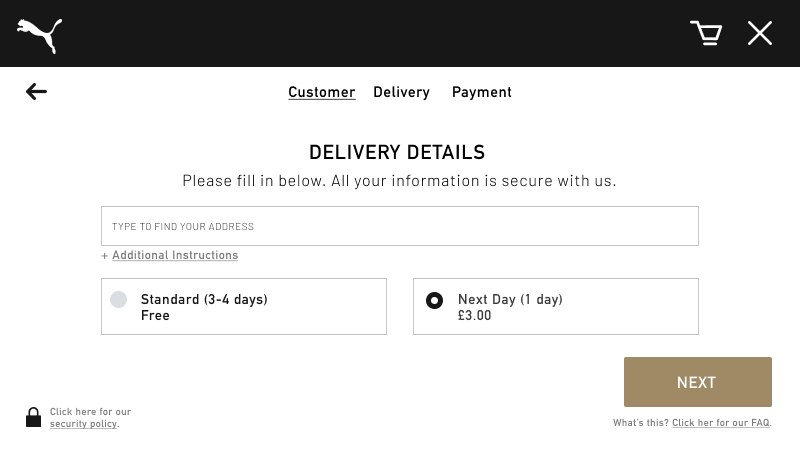Switch to the Delivery tab

(402, 92)
